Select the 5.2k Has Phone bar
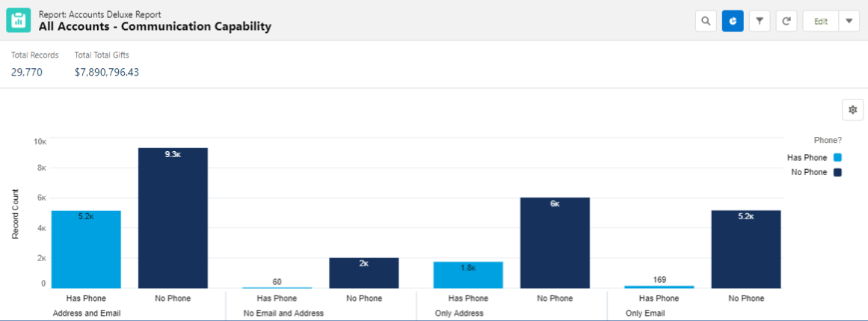This screenshot has width=868, height=321. click(x=86, y=248)
